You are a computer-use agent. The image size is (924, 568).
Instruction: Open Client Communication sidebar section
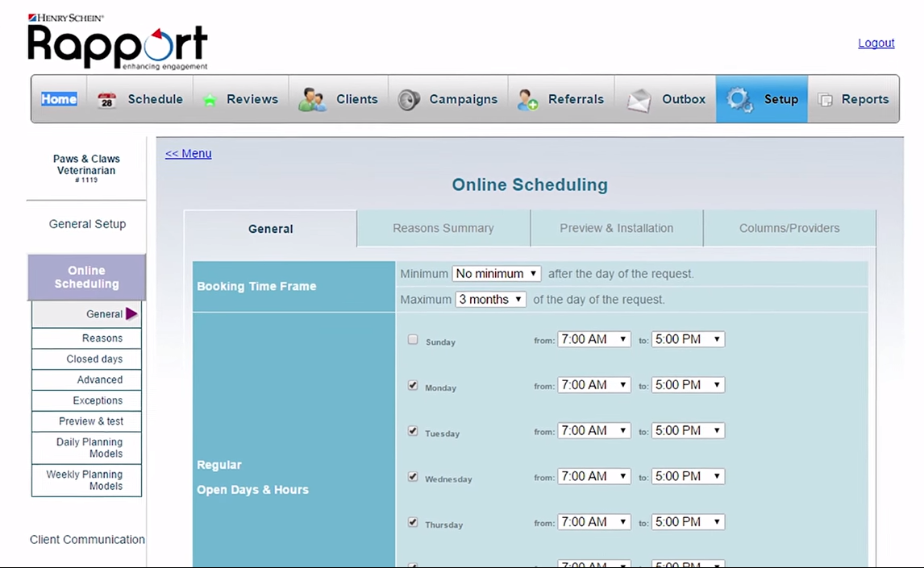tap(87, 540)
